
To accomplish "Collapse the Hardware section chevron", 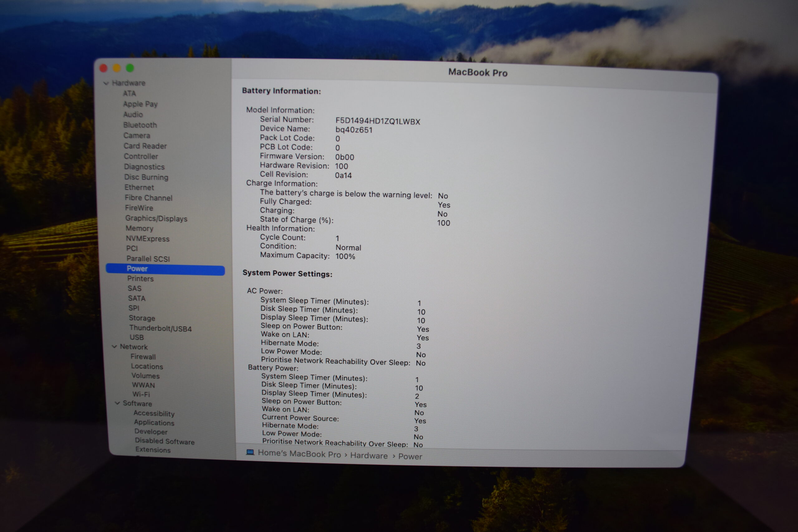I will coord(106,83).
